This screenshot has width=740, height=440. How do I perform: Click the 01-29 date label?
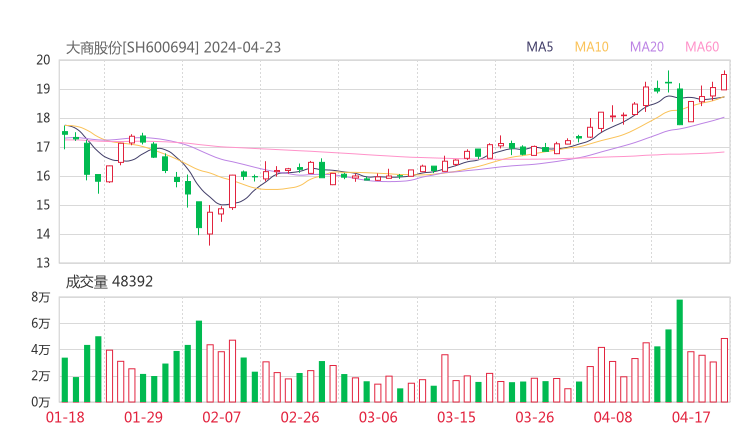pos(143,417)
